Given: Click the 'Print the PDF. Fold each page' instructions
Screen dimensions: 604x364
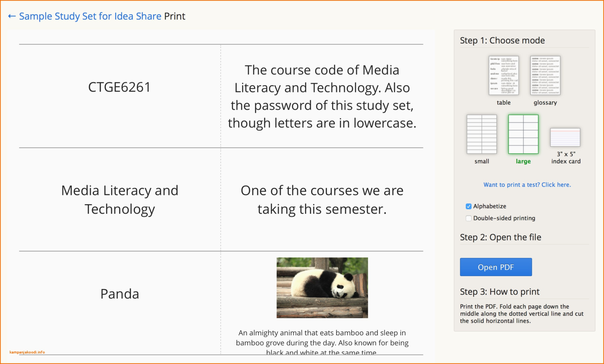Looking at the screenshot, I should pyautogui.click(x=522, y=314).
